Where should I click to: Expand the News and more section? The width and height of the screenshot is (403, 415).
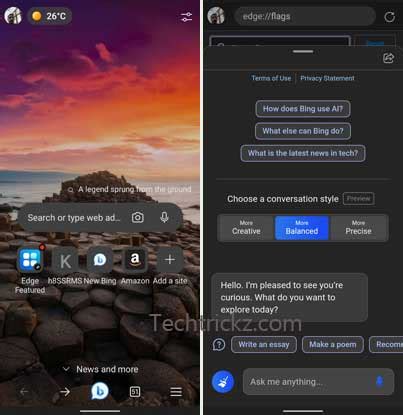click(x=100, y=369)
